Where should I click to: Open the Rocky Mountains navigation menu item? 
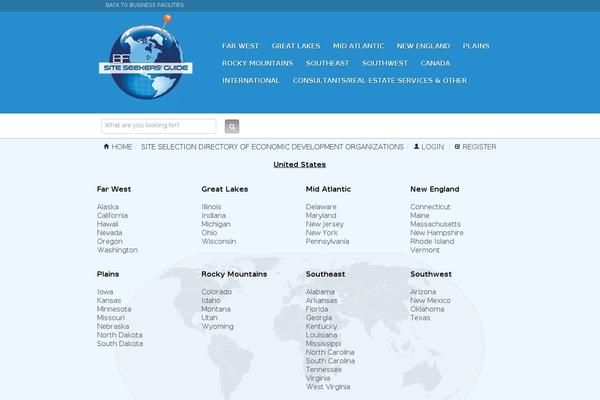tap(258, 63)
